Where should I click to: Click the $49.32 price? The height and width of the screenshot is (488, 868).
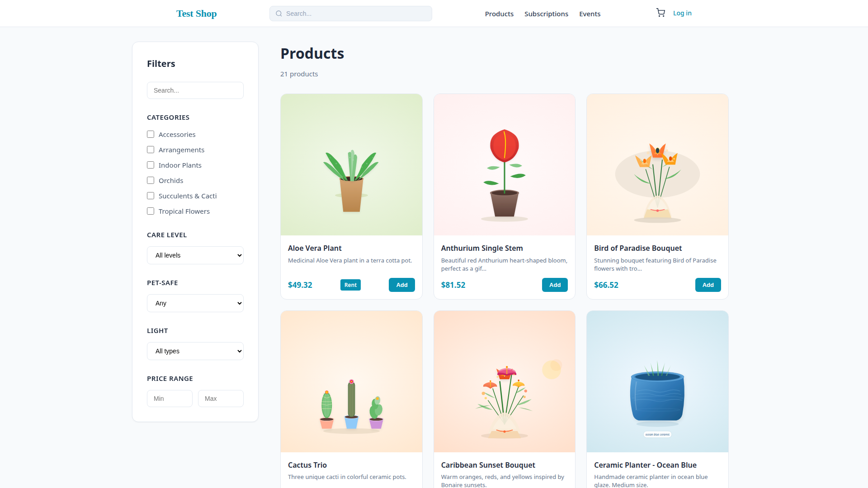point(300,285)
